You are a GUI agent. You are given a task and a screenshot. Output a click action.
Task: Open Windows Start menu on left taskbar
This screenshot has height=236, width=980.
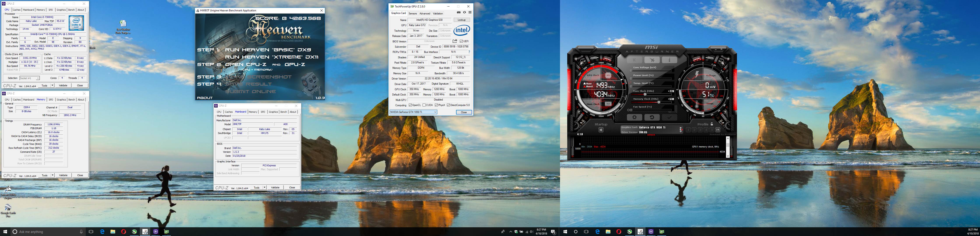point(5,231)
